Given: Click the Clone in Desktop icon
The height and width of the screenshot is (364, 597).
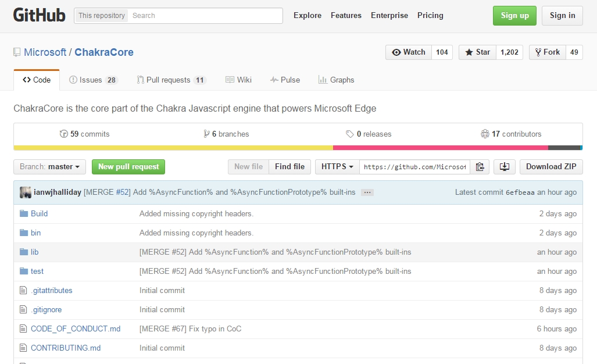Looking at the screenshot, I should coord(504,167).
